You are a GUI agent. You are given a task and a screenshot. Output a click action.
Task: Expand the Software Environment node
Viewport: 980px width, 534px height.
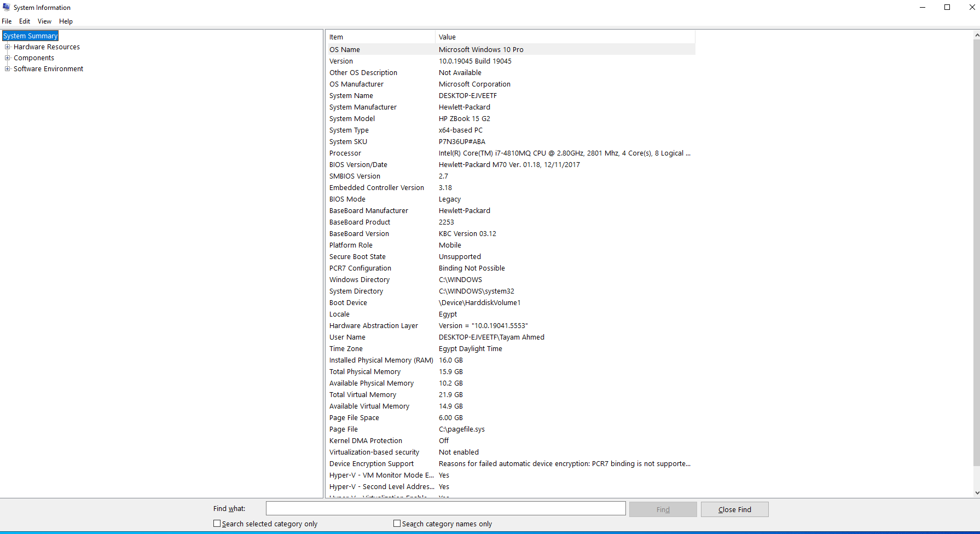(x=8, y=68)
